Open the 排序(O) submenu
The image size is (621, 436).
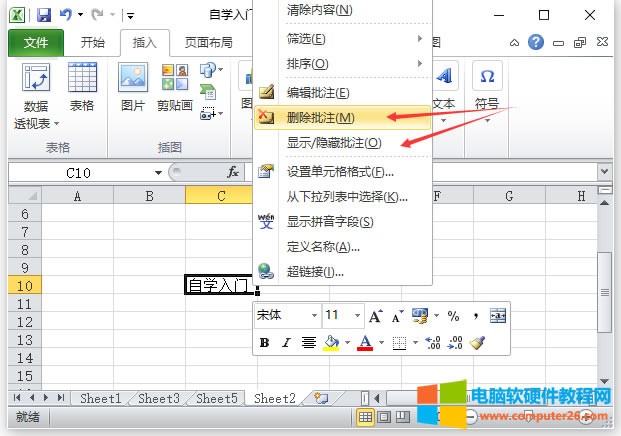[342, 64]
